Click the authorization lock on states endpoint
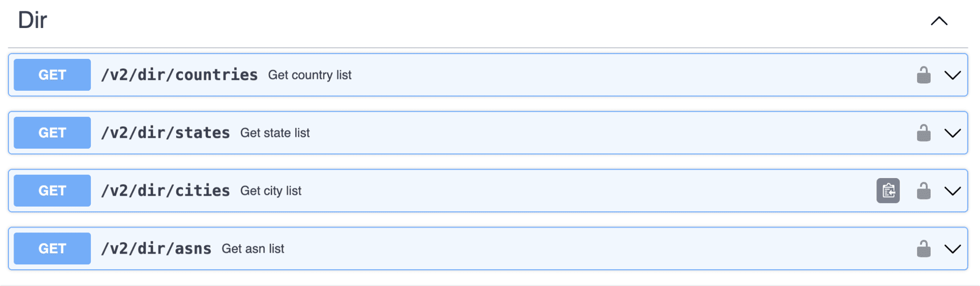Screen dimensions: 980x286 click(924, 133)
